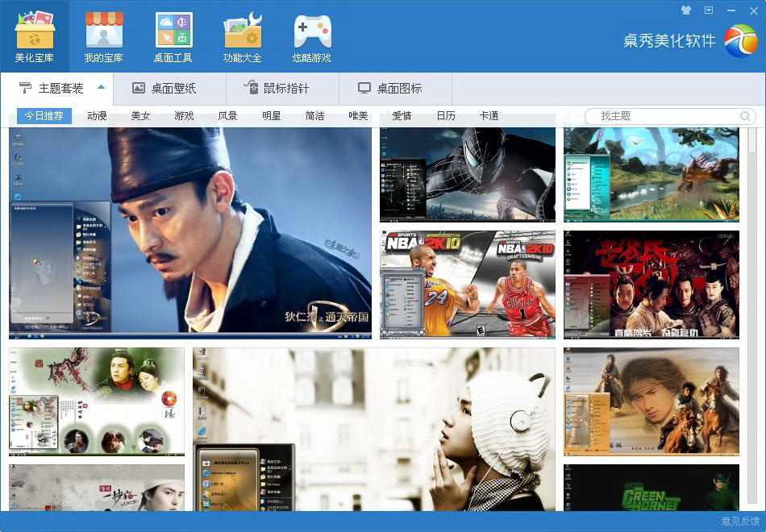Select the 游戏 category
766x532 pixels.
(184, 116)
